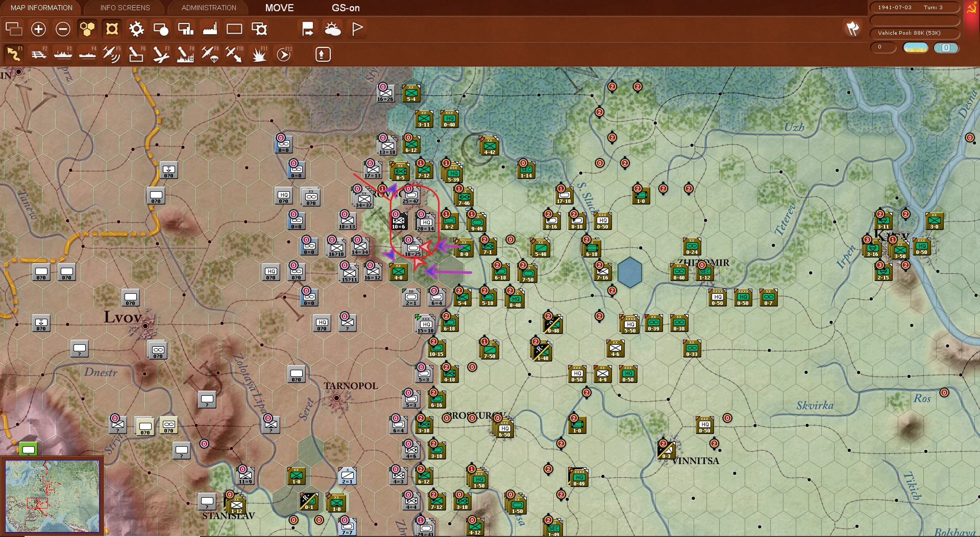The image size is (980, 537).
Task: Click the MOVE mode label
Action: pyautogui.click(x=279, y=8)
